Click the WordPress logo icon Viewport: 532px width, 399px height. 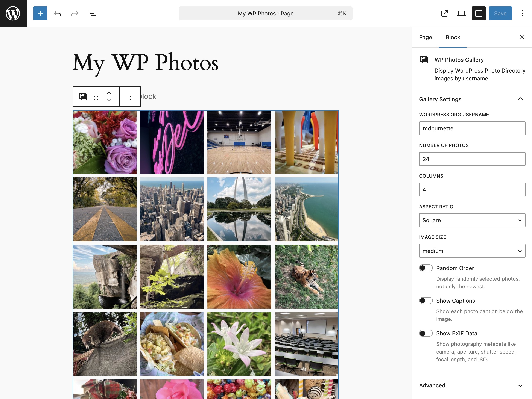tap(13, 14)
